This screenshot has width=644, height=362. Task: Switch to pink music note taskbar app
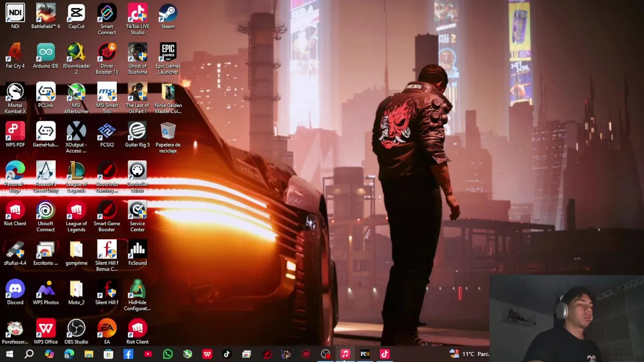(x=345, y=354)
